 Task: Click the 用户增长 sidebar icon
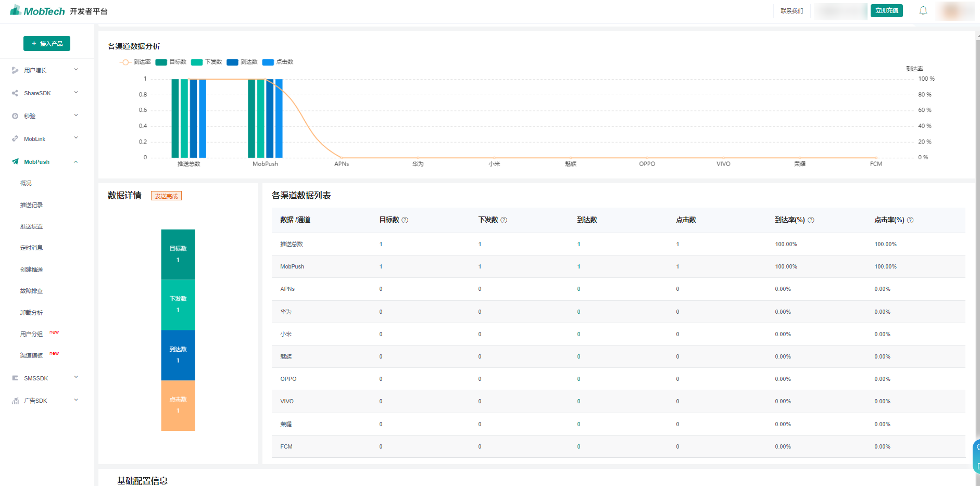click(15, 70)
